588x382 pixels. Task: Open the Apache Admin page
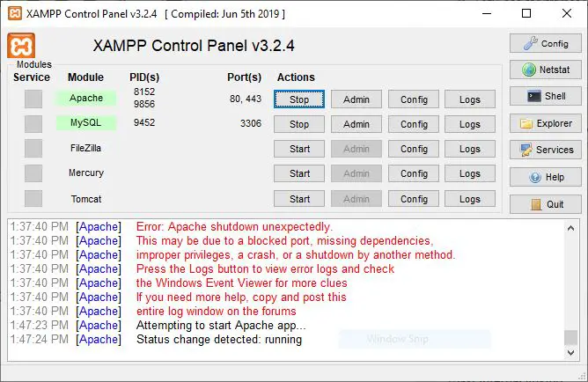356,99
